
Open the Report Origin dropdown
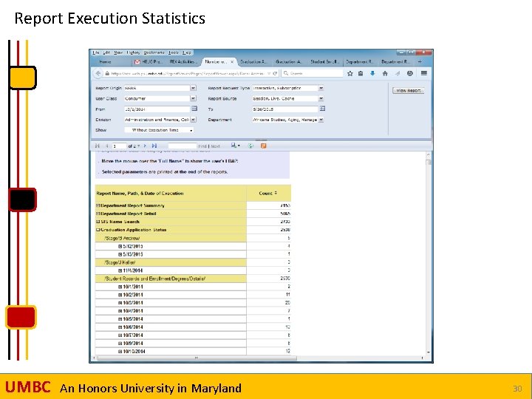point(193,88)
